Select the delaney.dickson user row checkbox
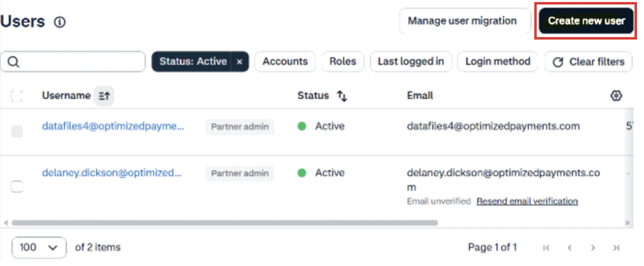Screen dimensions: 644x266 pyautogui.click(x=17, y=187)
